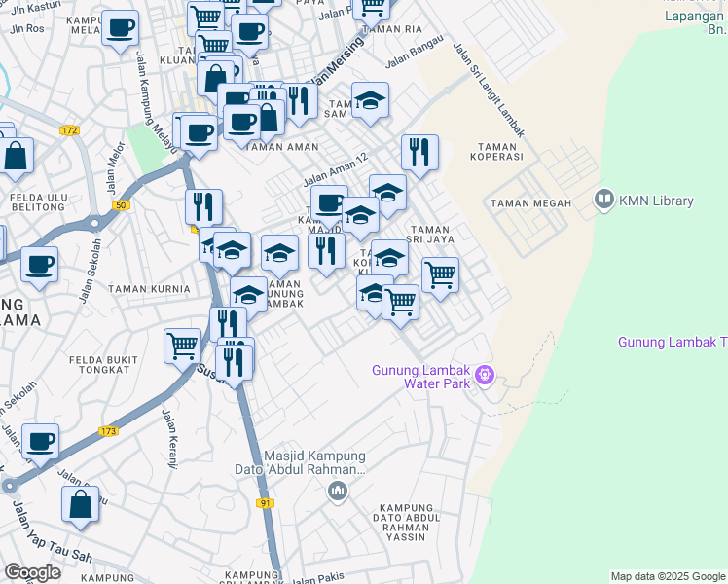Open the restaurant marker below Jalan Kampung Melayu junction
Screen dimensions: 728x584
coord(203,207)
